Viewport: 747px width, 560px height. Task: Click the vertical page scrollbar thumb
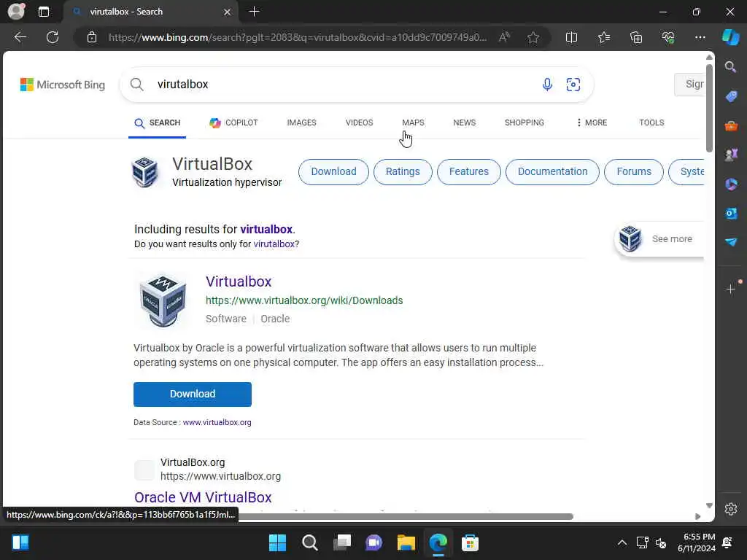[x=709, y=108]
